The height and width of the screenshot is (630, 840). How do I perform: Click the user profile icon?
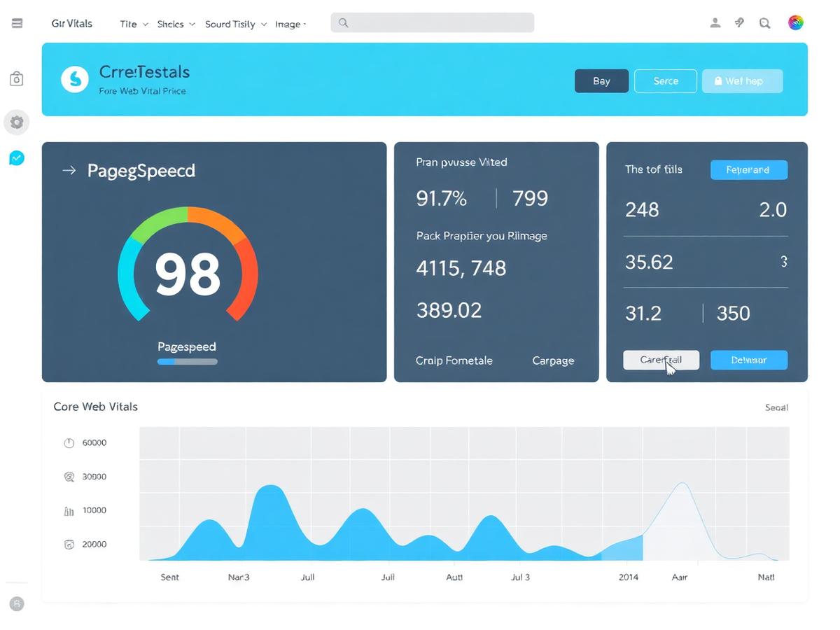point(715,23)
